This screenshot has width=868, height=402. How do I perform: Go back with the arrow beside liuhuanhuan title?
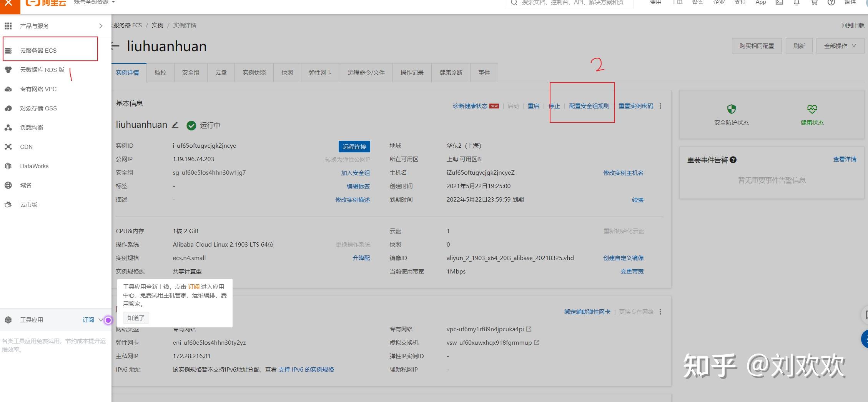pos(115,46)
